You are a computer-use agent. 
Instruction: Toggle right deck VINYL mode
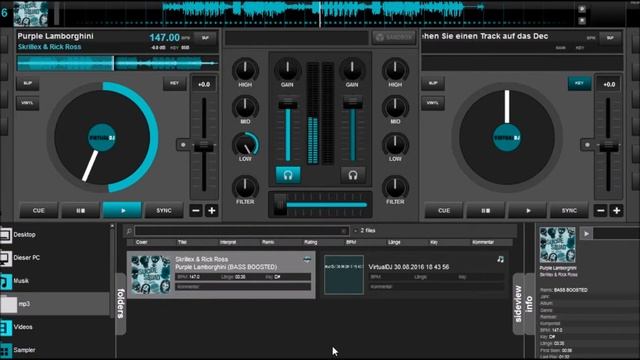tap(433, 103)
